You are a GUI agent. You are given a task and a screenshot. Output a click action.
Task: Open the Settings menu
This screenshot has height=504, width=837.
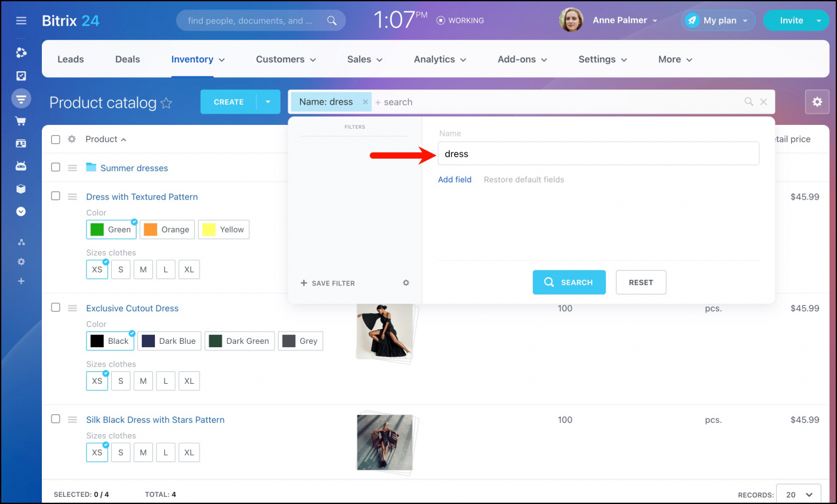[602, 59]
